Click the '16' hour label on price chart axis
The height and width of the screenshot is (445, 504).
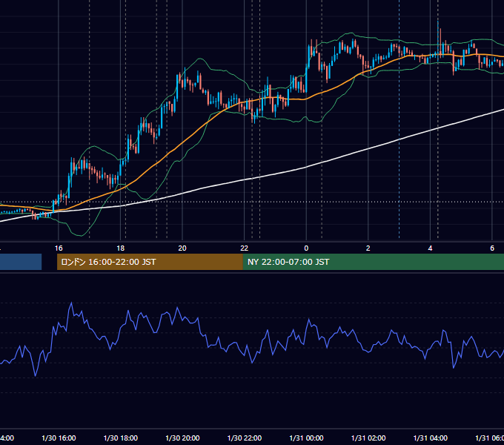click(59, 248)
